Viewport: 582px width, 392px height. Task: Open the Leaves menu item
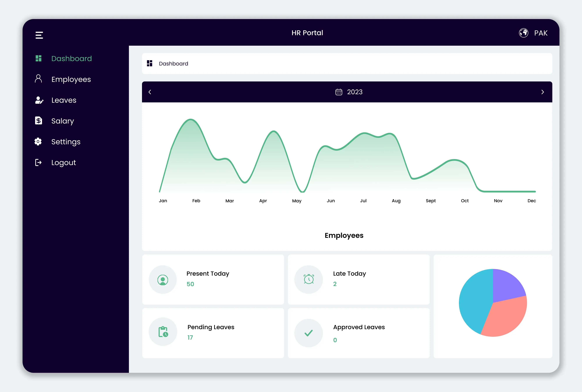coord(64,100)
